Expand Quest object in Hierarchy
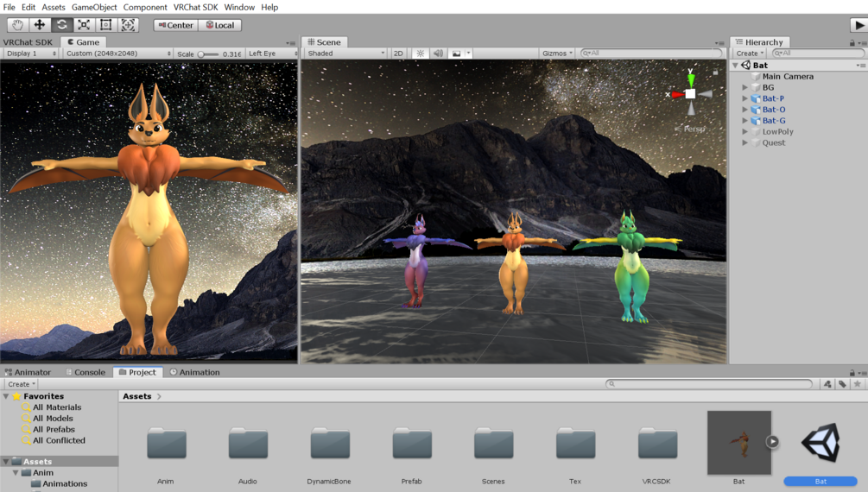The image size is (868, 492). [745, 142]
